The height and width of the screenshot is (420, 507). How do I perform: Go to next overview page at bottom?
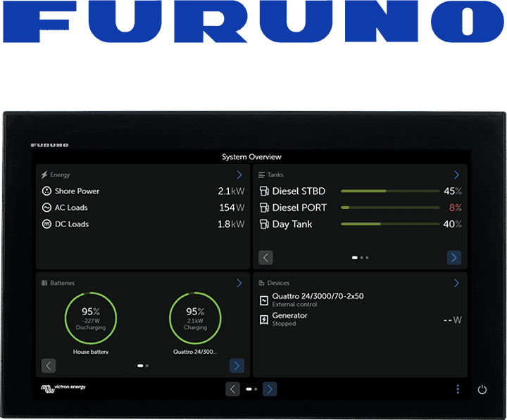pyautogui.click(x=270, y=389)
